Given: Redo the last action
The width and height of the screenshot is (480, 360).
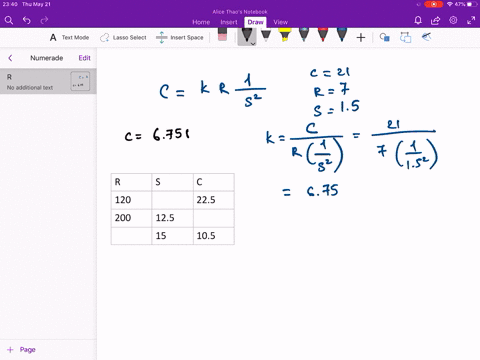Looking at the screenshot, I should (44, 21).
